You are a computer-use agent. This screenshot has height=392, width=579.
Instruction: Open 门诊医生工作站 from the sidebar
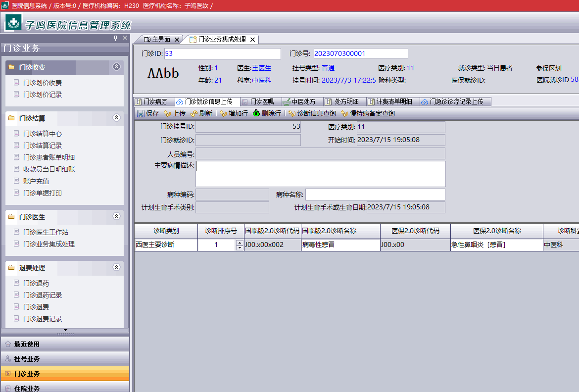click(46, 232)
